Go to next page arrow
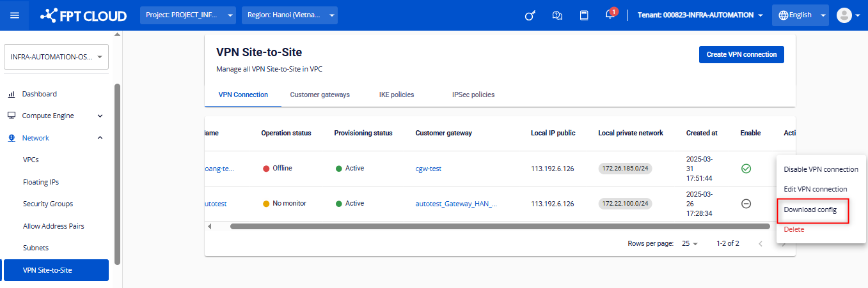 click(784, 244)
